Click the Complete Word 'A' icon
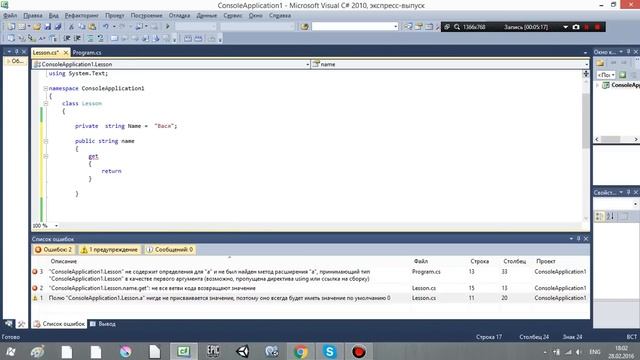The height and width of the screenshot is (360, 640). pyautogui.click(x=42, y=38)
